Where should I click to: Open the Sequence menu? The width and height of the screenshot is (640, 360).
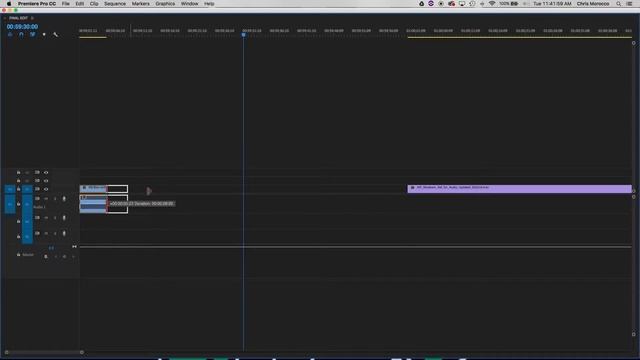tap(115, 4)
